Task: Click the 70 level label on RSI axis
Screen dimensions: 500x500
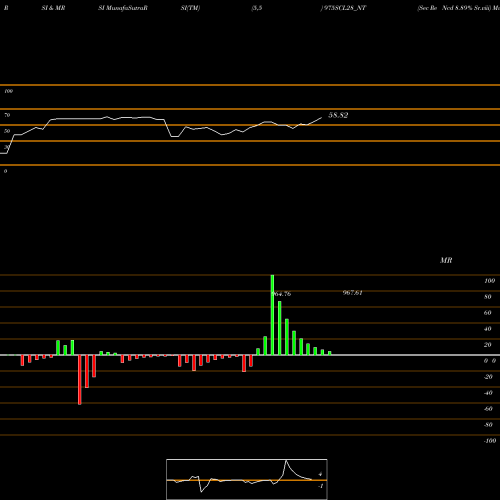Action: point(7,115)
